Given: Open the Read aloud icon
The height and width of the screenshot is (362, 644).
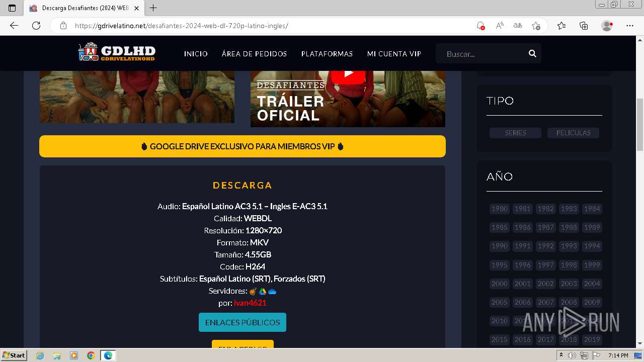Looking at the screenshot, I should [x=500, y=26].
